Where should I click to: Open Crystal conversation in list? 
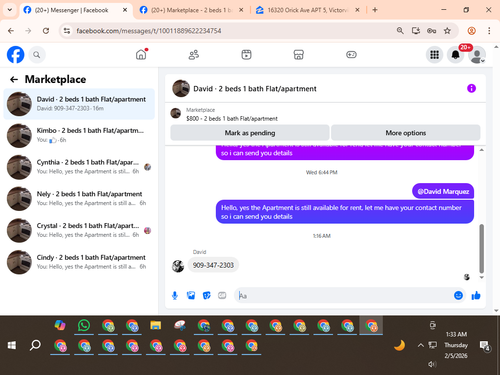(79, 230)
